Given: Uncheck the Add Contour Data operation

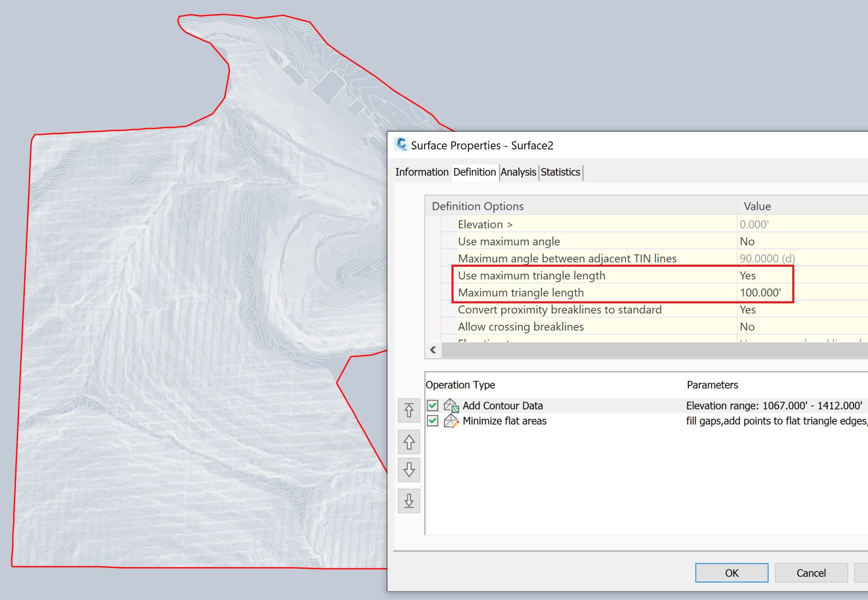Looking at the screenshot, I should tap(432, 405).
